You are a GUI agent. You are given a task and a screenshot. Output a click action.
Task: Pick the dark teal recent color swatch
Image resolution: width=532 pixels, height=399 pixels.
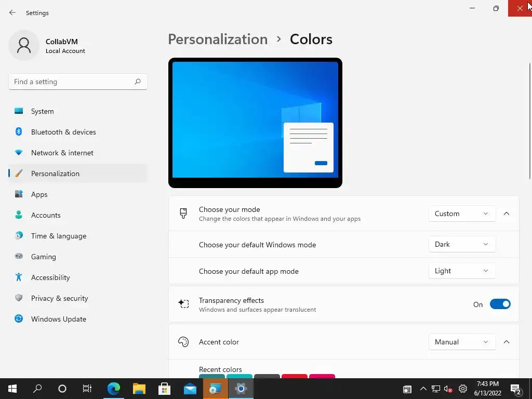tap(212, 376)
